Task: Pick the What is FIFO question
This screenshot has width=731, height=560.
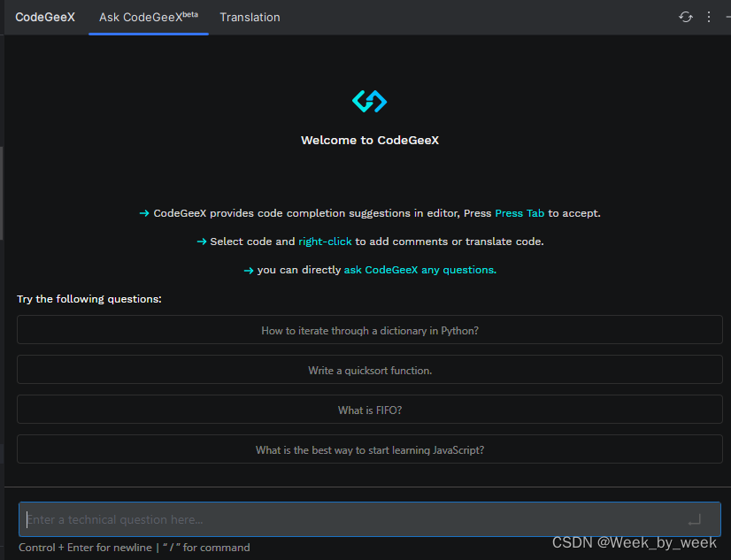Action: click(370, 410)
